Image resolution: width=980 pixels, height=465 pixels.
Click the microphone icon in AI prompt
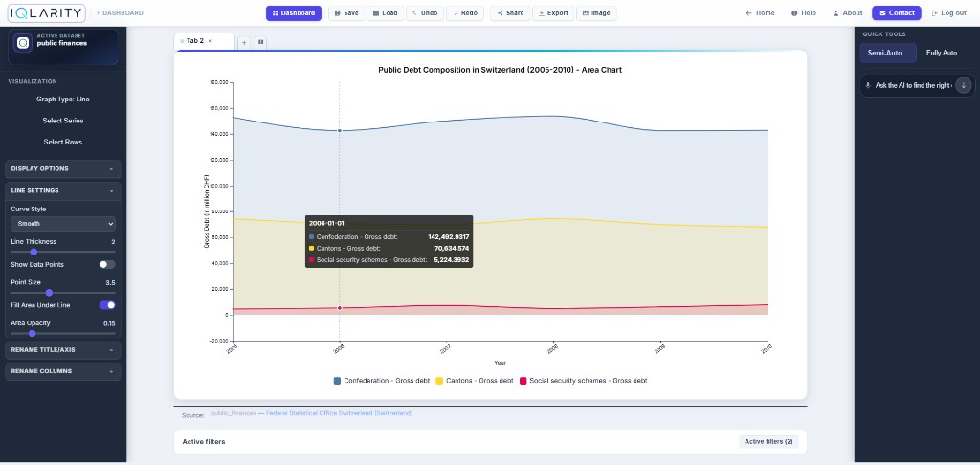click(868, 85)
